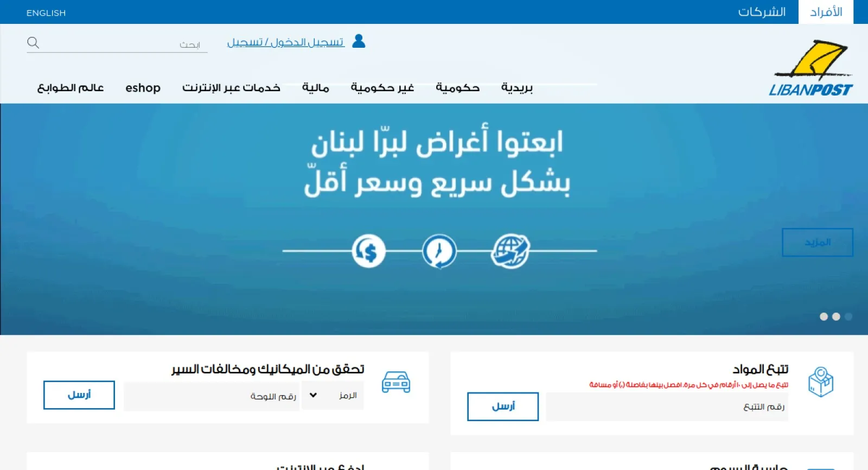Focus the رقم التتبع tracking number field
This screenshot has width=868, height=470.
(667, 407)
